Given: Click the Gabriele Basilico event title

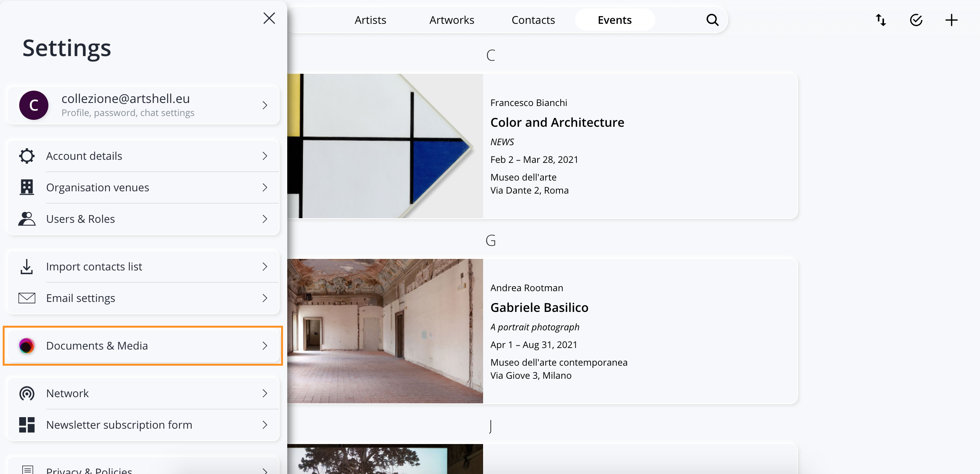Looking at the screenshot, I should 539,307.
